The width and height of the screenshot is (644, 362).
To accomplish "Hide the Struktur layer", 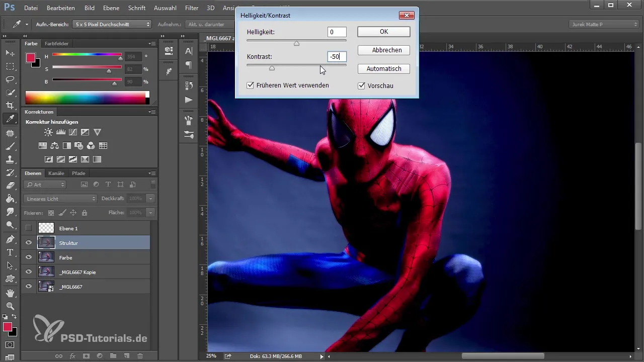I will click(x=29, y=243).
